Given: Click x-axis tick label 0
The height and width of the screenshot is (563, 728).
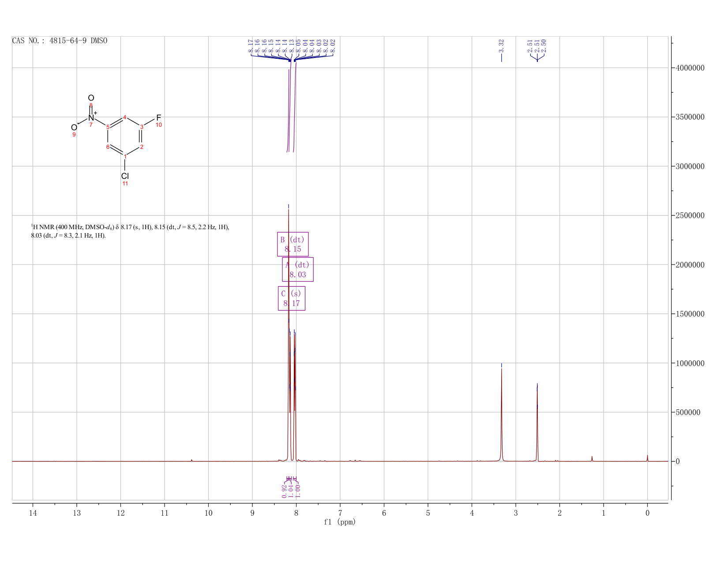Looking at the screenshot, I should 647,513.
